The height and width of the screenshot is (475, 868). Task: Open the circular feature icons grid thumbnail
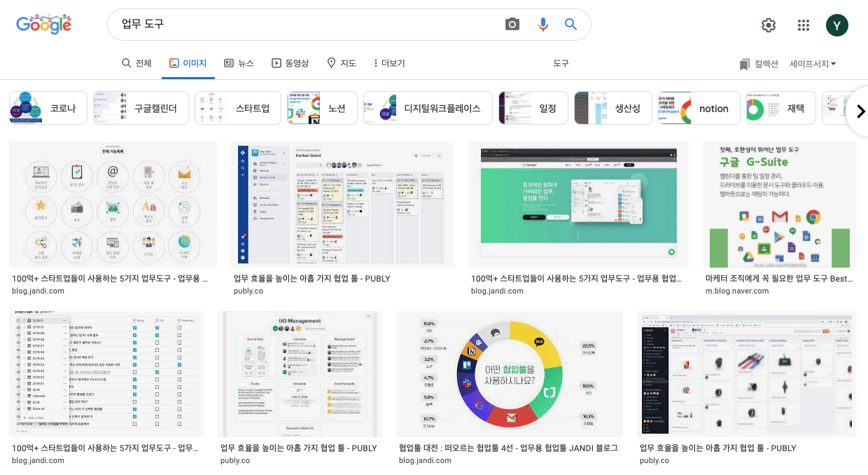(113, 205)
